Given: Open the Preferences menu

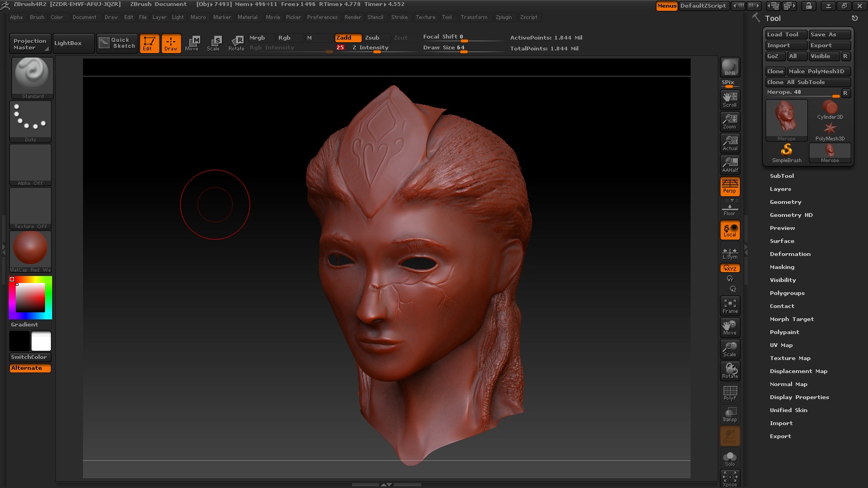Looking at the screenshot, I should (x=322, y=17).
